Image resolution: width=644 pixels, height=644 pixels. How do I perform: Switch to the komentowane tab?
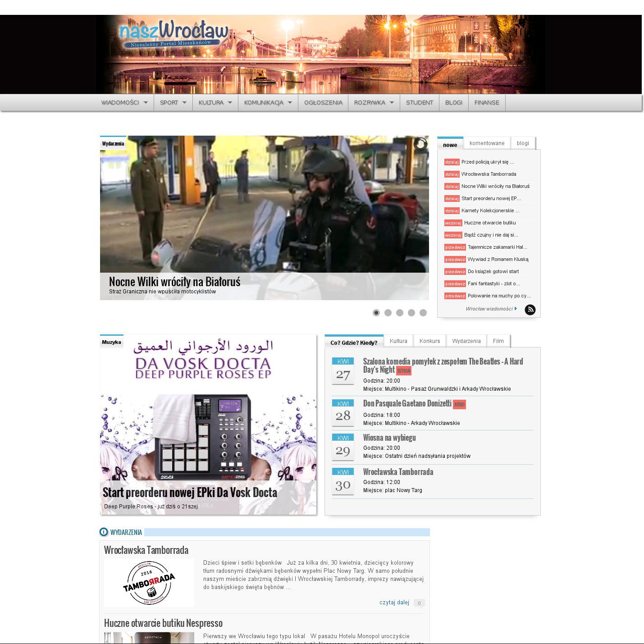click(487, 143)
